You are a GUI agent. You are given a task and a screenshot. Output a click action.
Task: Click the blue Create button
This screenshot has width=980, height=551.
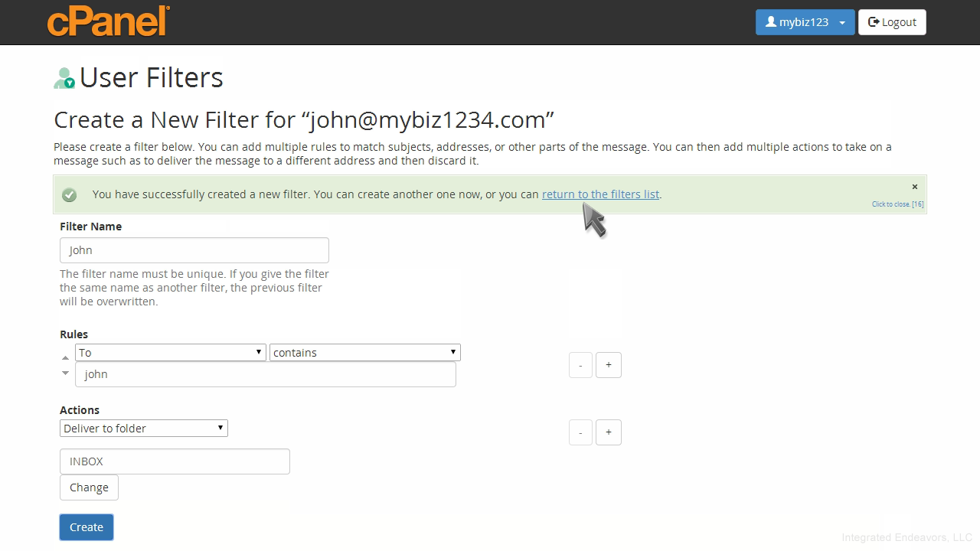[x=87, y=527]
